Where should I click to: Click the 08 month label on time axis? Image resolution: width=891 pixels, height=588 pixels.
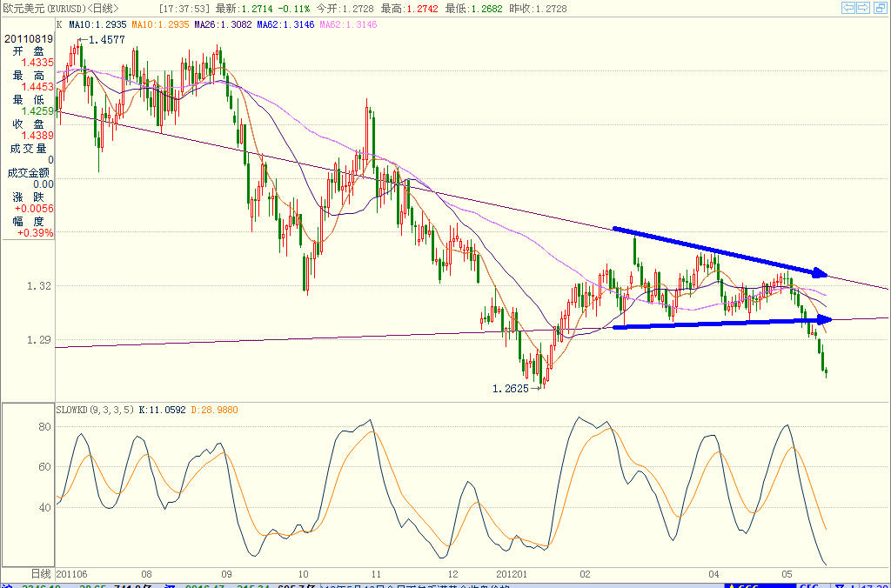tap(146, 574)
